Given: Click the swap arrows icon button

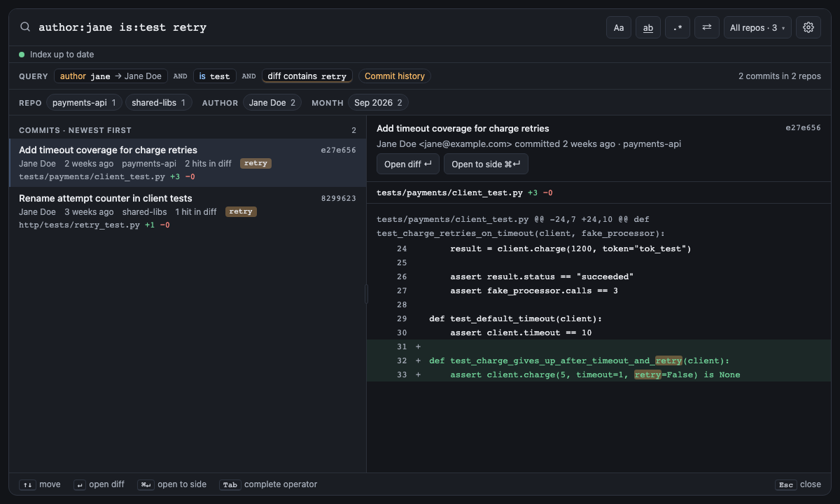Looking at the screenshot, I should [707, 27].
